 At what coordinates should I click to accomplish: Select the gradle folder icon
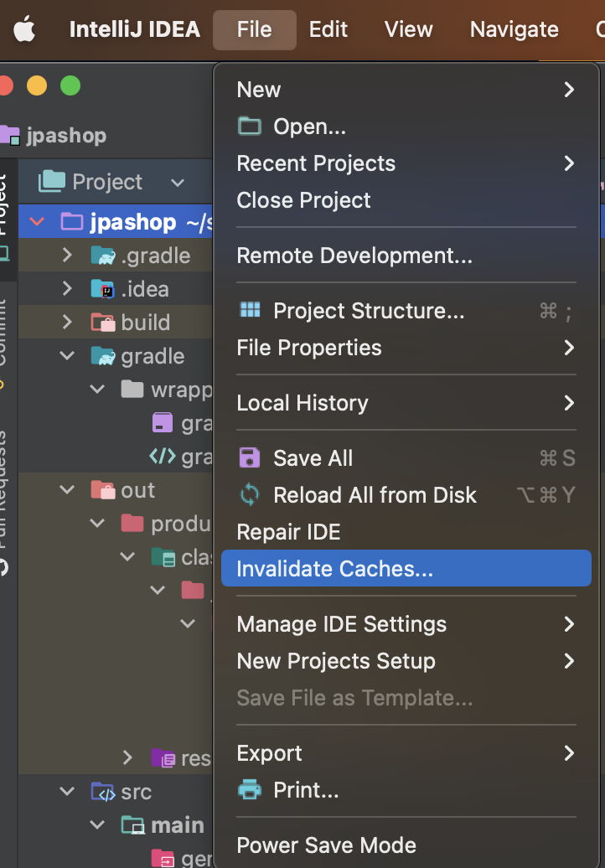(x=103, y=356)
